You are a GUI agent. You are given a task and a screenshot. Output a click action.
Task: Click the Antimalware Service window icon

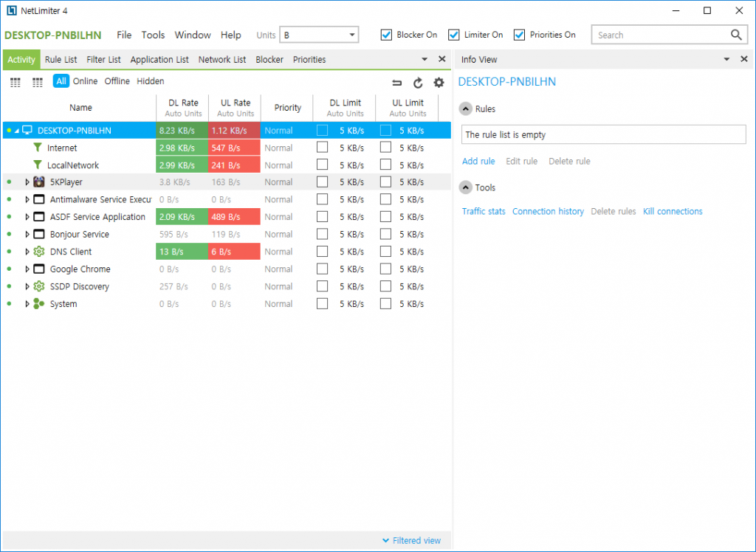(x=39, y=199)
